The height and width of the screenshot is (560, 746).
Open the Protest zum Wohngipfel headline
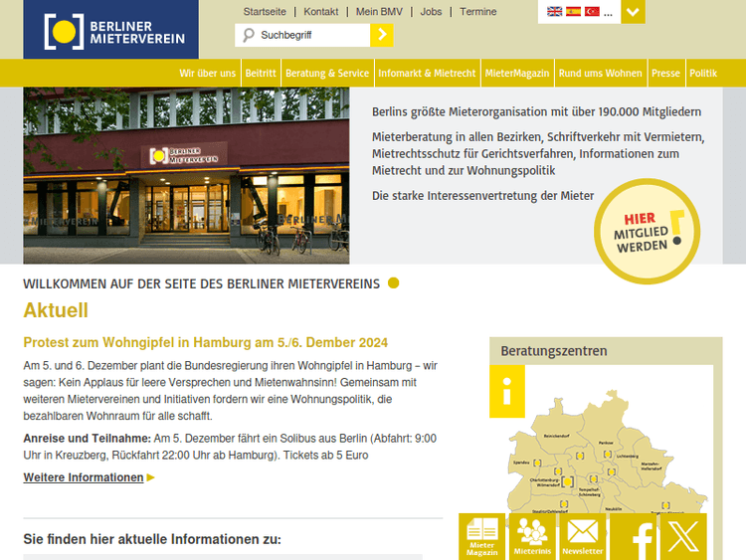pos(206,342)
